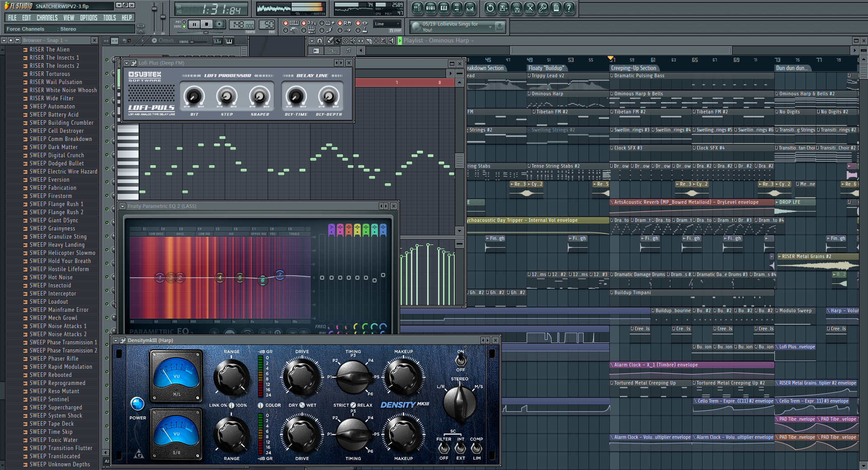Click the stop playback button
This screenshot has height=470, width=868.
(x=207, y=24)
